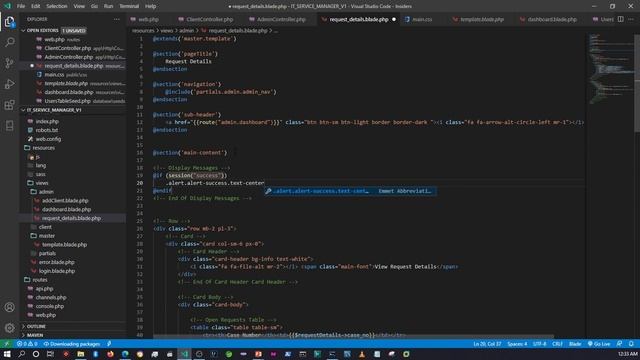The height and width of the screenshot is (360, 640).
Task: Click the cursor position Ln 20, Col 37
Action: pyautogui.click(x=487, y=344)
